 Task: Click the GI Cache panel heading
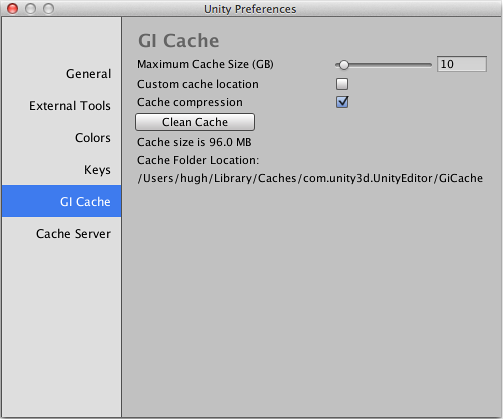(x=179, y=41)
